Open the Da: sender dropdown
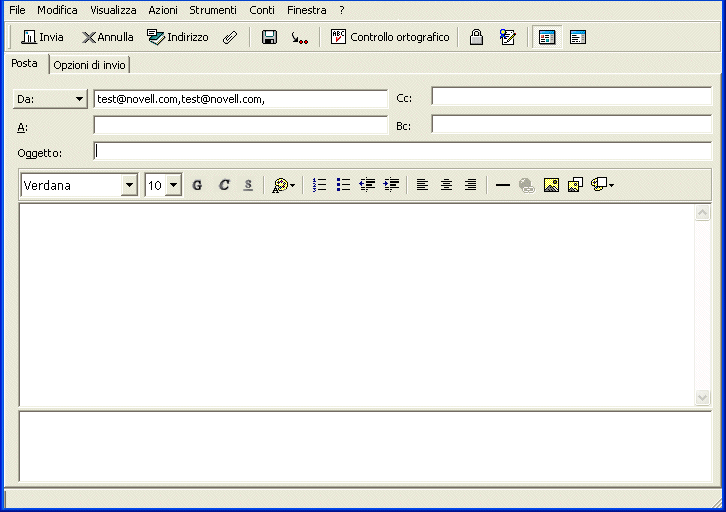Image resolution: width=726 pixels, height=512 pixels. tap(50, 99)
